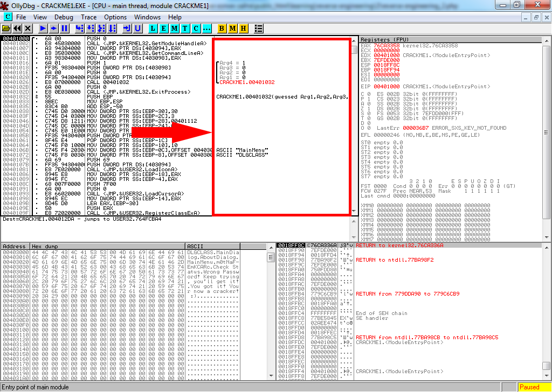Click registers pane scrollbar up arrow
This screenshot has height=392, width=552.
click(547, 40)
